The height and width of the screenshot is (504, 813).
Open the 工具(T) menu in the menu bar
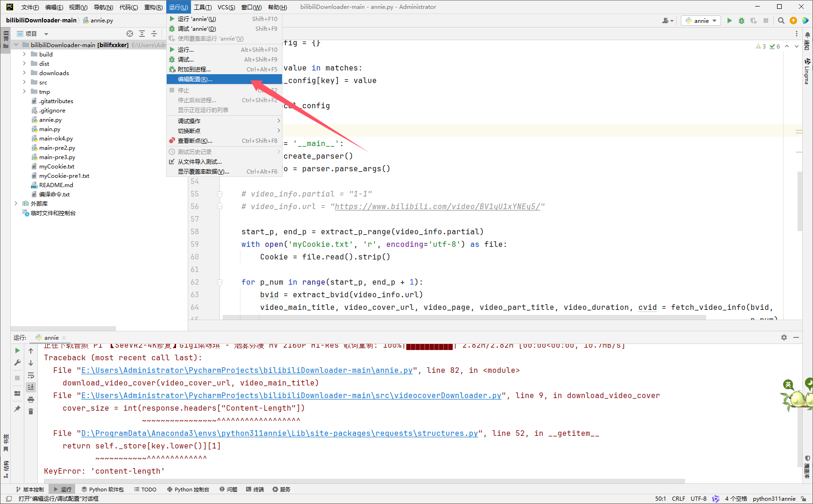(203, 7)
